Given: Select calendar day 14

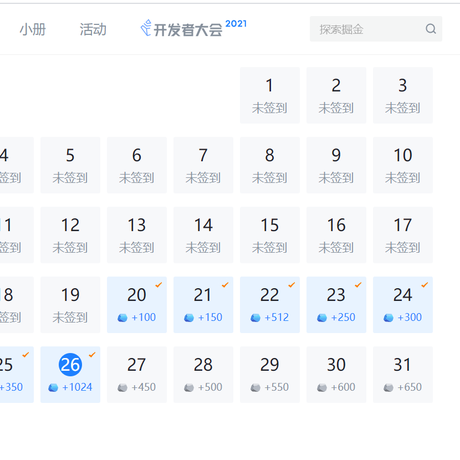Looking at the screenshot, I should pos(203,235).
